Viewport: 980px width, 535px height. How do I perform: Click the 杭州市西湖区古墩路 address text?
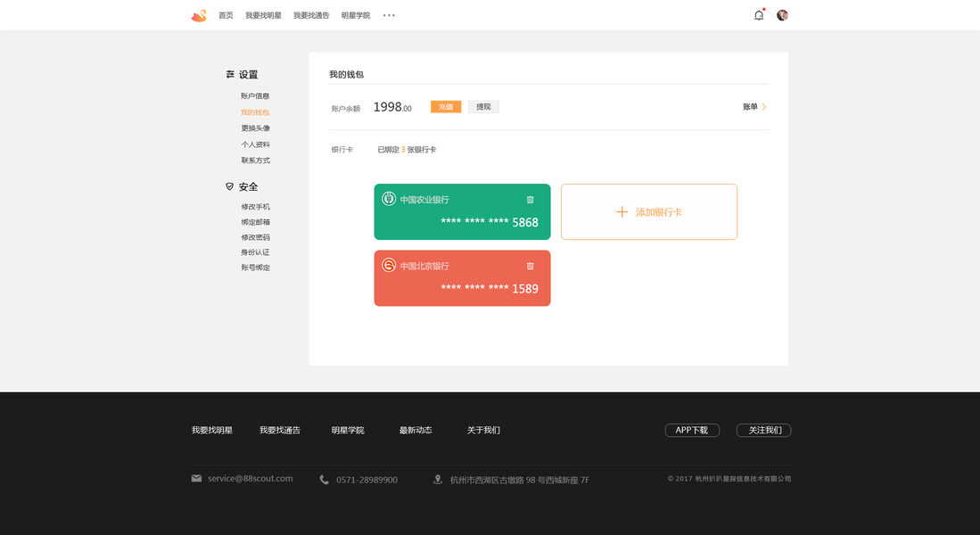tap(519, 480)
